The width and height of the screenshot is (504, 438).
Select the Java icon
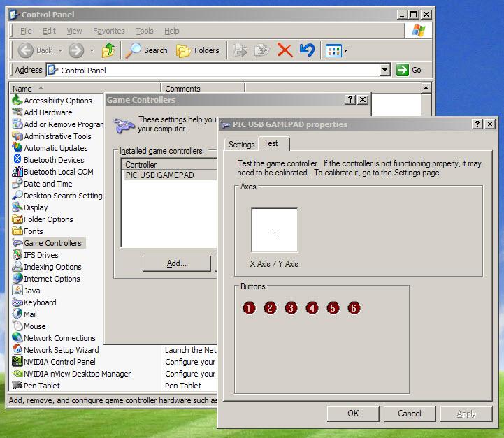pos(17,291)
